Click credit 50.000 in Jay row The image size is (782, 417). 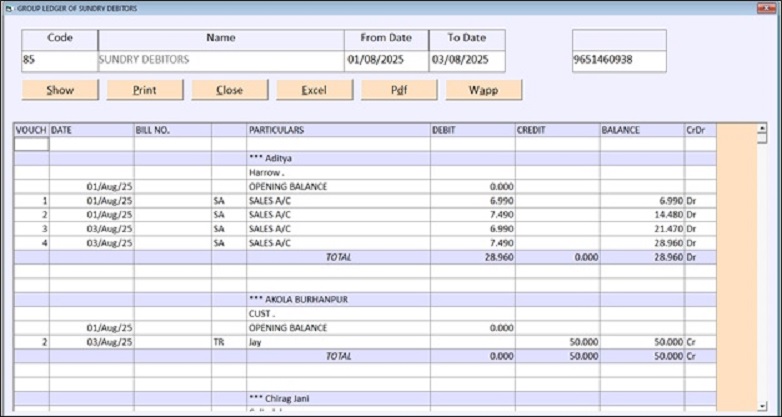click(558, 342)
